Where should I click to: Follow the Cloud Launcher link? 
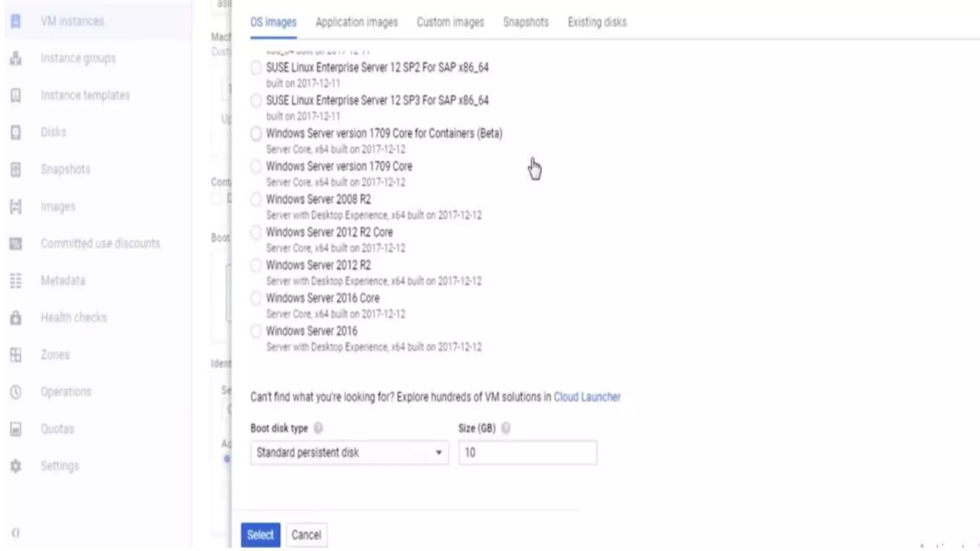pyautogui.click(x=587, y=397)
